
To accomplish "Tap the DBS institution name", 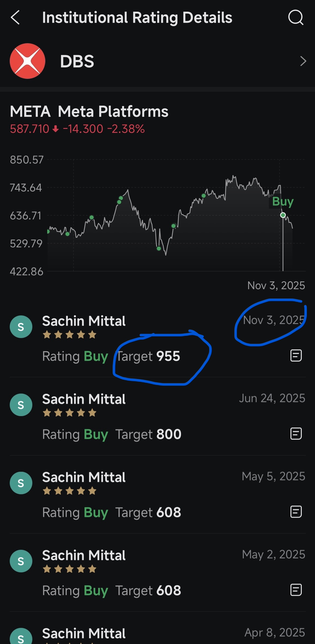I will coord(77,61).
